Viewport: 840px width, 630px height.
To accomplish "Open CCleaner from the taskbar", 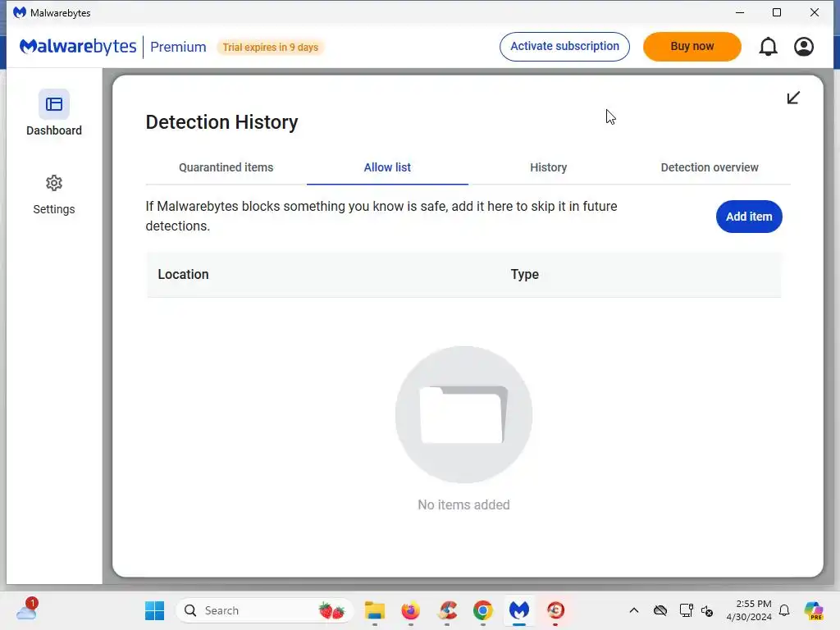I will pyautogui.click(x=447, y=610).
